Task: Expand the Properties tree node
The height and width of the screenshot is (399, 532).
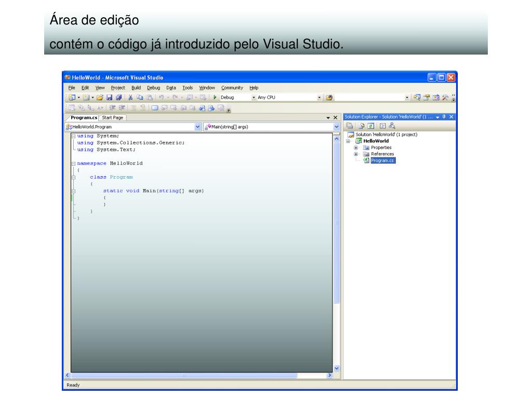Action: (x=356, y=148)
